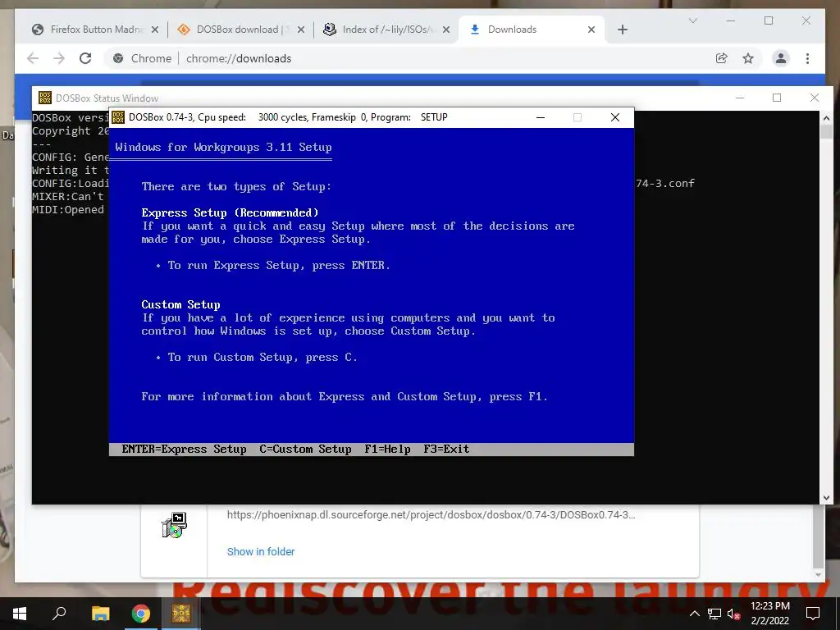The image size is (840, 630).
Task: Open the taskbar clock showing 12:23 PM
Action: pos(769,614)
